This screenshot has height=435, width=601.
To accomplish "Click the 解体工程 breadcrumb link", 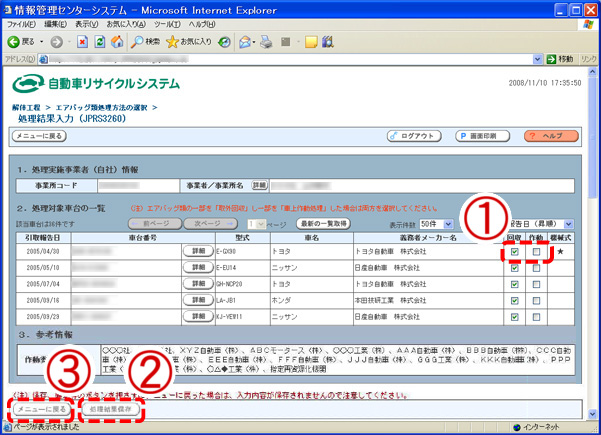I will [26, 108].
